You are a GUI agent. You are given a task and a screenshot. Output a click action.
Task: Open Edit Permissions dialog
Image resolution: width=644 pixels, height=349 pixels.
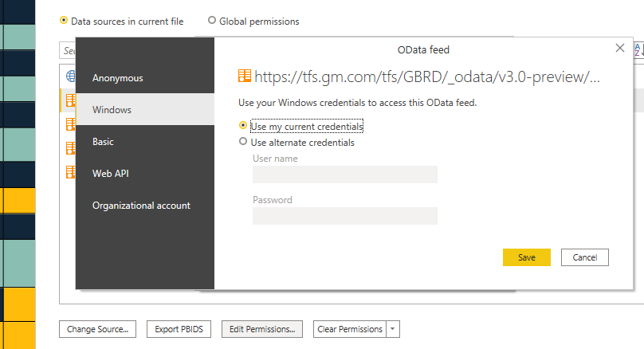click(x=262, y=329)
